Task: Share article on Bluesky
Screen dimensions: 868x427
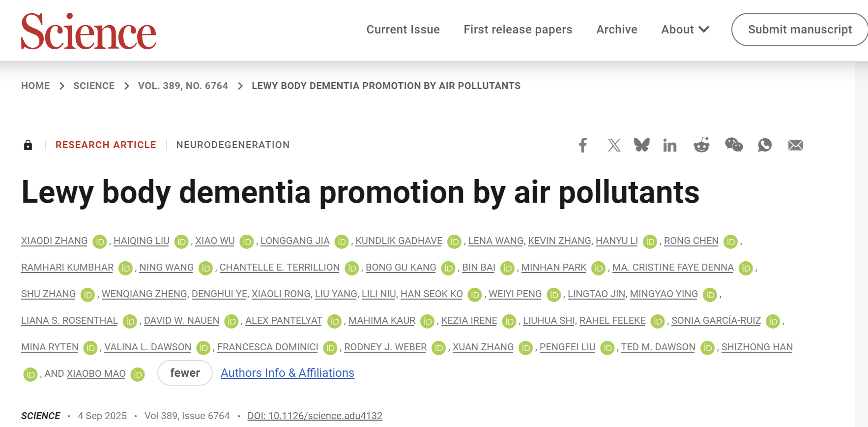Action: point(641,145)
